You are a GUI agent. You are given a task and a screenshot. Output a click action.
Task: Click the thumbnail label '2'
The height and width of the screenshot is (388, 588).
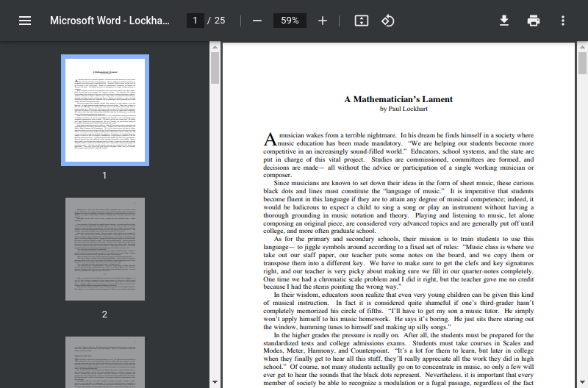(104, 315)
